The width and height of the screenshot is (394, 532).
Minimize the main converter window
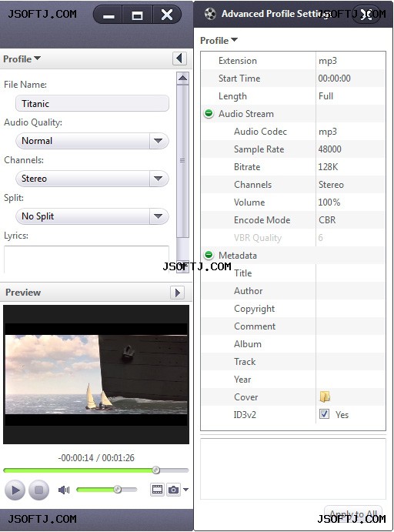[x=109, y=15]
